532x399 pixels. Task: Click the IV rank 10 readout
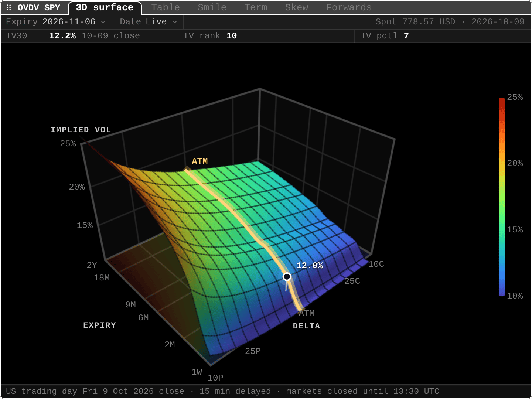coord(210,36)
